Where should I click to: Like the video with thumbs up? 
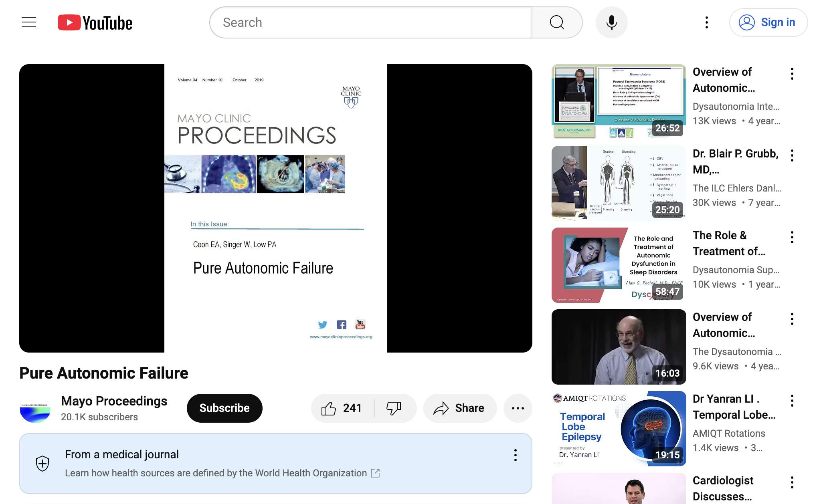[343, 408]
